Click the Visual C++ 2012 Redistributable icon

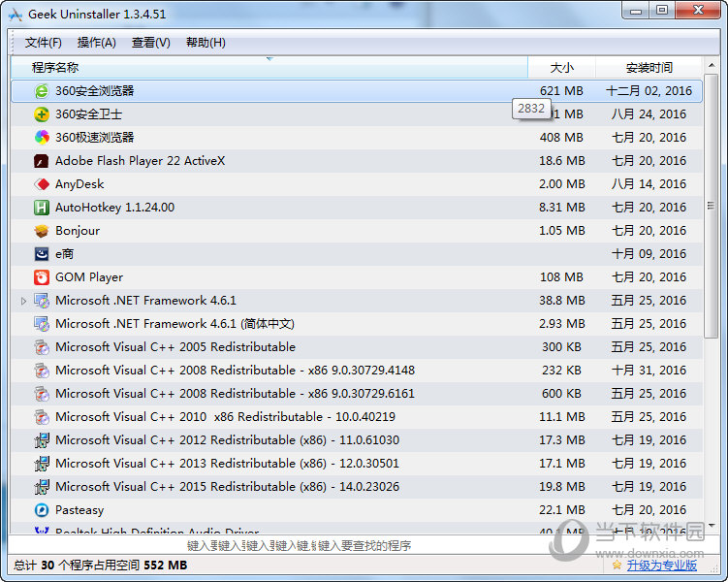(42, 439)
